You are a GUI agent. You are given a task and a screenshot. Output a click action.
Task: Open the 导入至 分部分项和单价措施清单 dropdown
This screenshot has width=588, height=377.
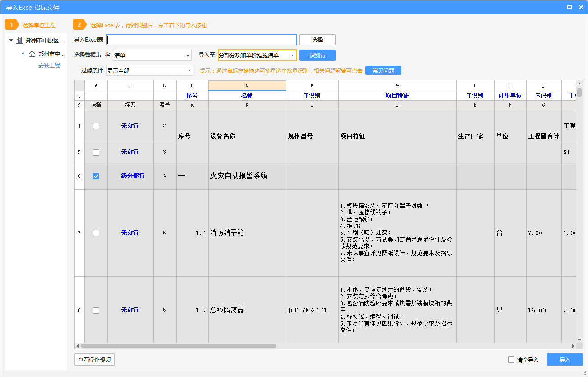pyautogui.click(x=293, y=56)
